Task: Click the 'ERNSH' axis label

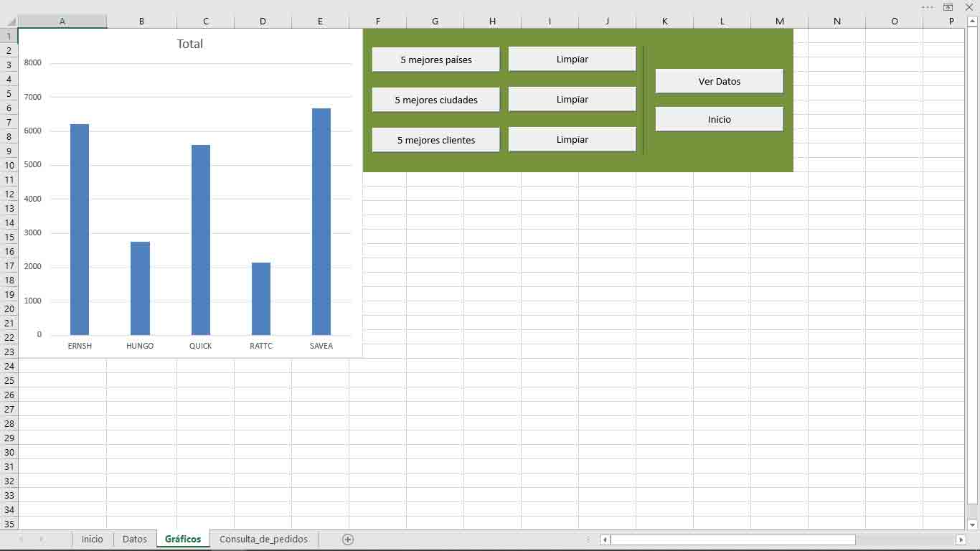Action: pyautogui.click(x=80, y=346)
